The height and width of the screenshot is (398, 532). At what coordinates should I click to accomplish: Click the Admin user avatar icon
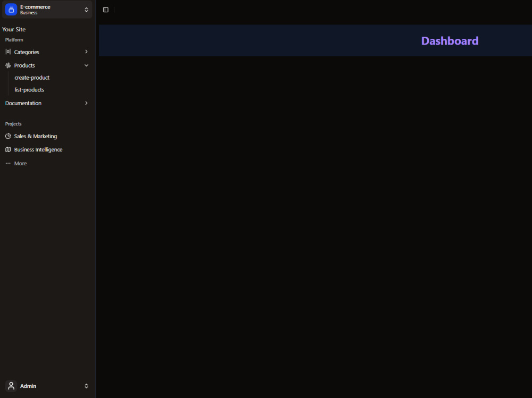coord(11,386)
